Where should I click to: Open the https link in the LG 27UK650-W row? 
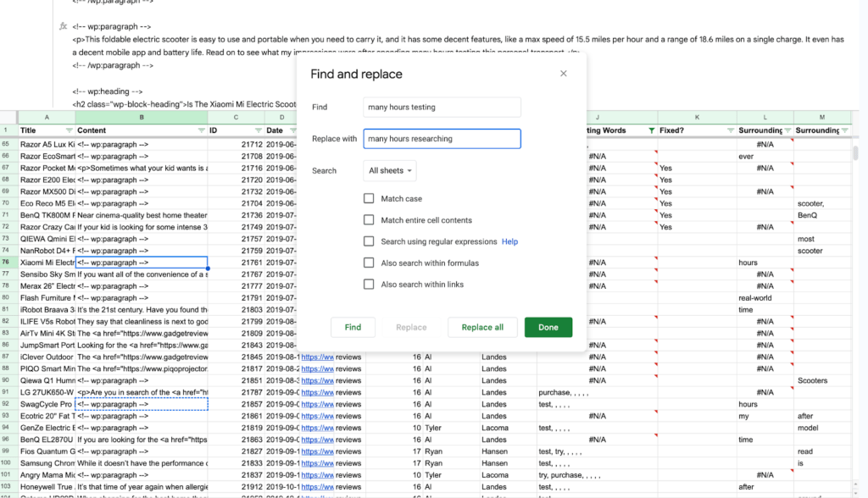coord(317,392)
